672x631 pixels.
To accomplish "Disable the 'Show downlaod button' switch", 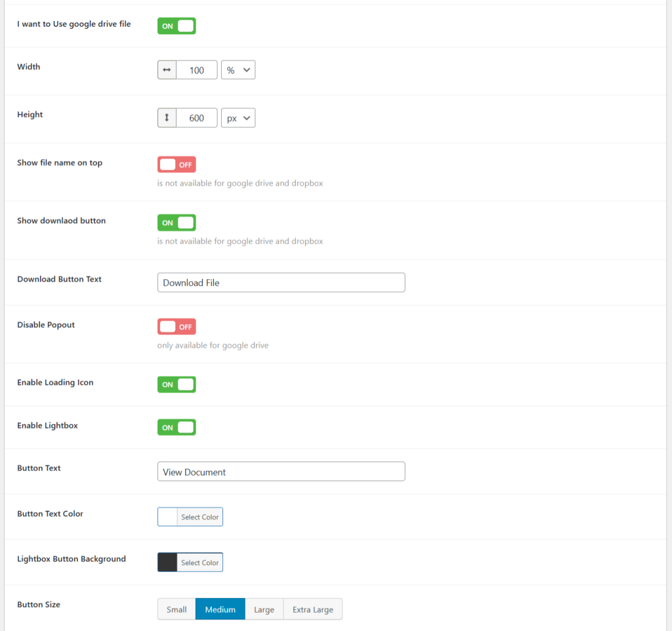I will point(176,222).
